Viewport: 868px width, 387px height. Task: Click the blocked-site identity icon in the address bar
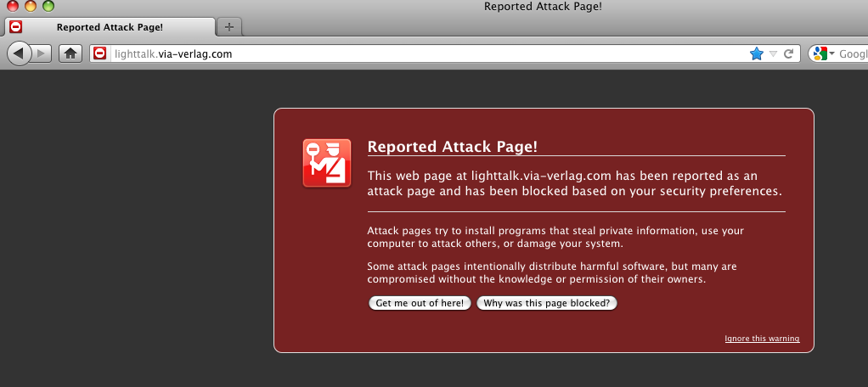[100, 53]
